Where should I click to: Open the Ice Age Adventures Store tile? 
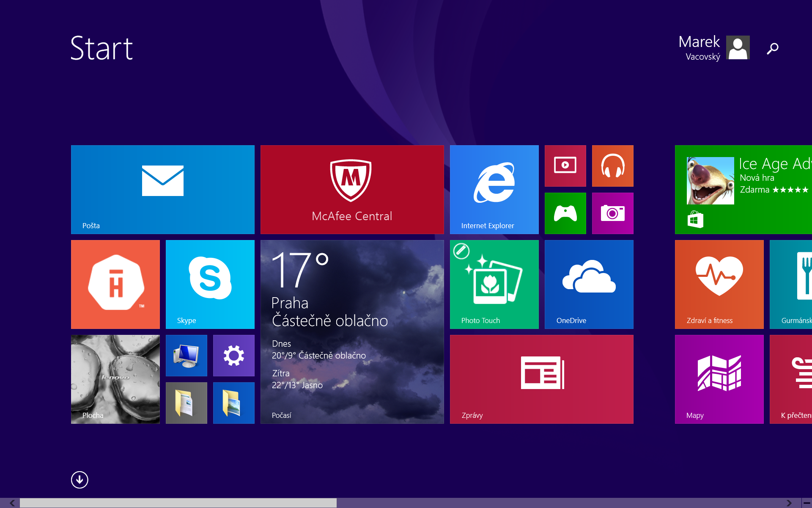point(743,190)
